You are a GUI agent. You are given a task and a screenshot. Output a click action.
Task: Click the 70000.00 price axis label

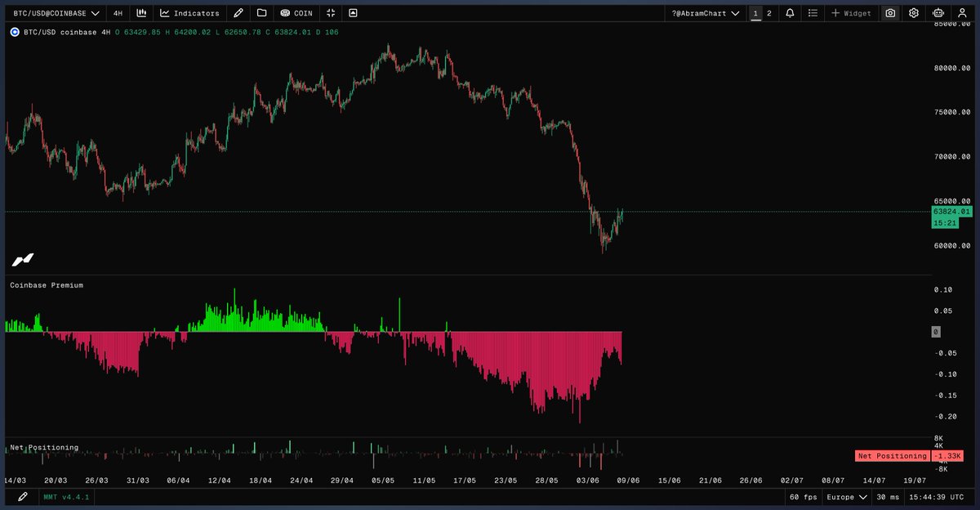[x=953, y=156]
